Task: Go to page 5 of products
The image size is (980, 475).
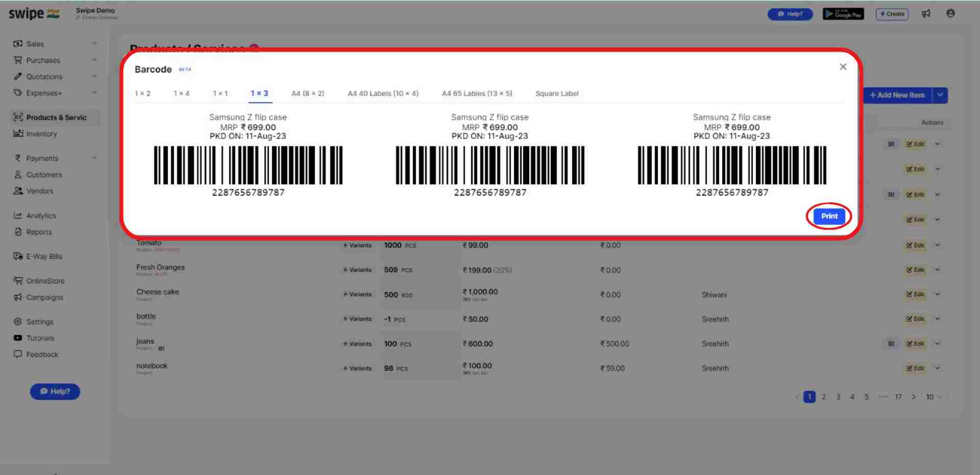Action: pyautogui.click(x=867, y=397)
